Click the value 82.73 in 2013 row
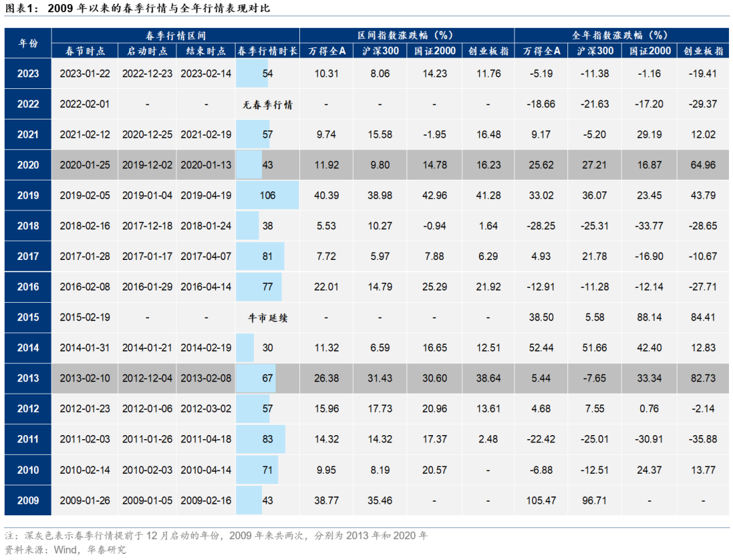 (703, 377)
